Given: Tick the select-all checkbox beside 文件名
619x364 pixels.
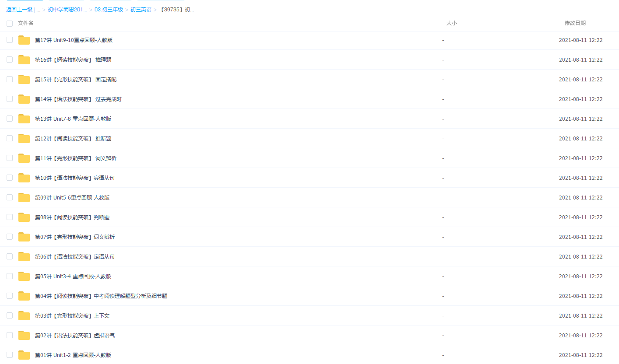Looking at the screenshot, I should pyautogui.click(x=10, y=23).
